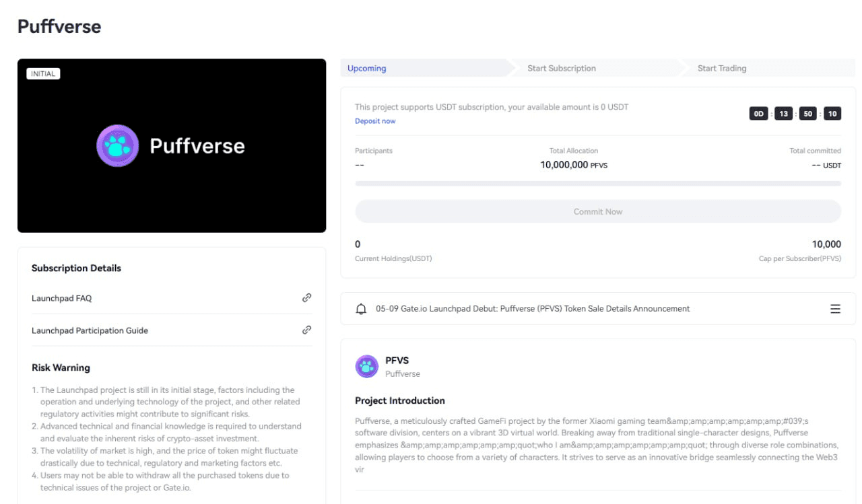Viewport: 862px width, 504px height.
Task: Open the Launchpad Participation Guide text link
Action: (x=90, y=330)
